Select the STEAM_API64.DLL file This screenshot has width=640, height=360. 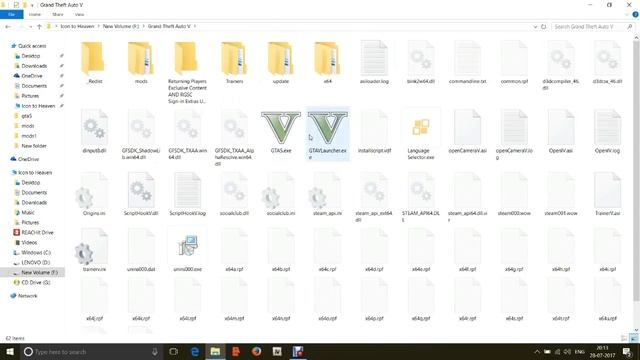(x=421, y=190)
